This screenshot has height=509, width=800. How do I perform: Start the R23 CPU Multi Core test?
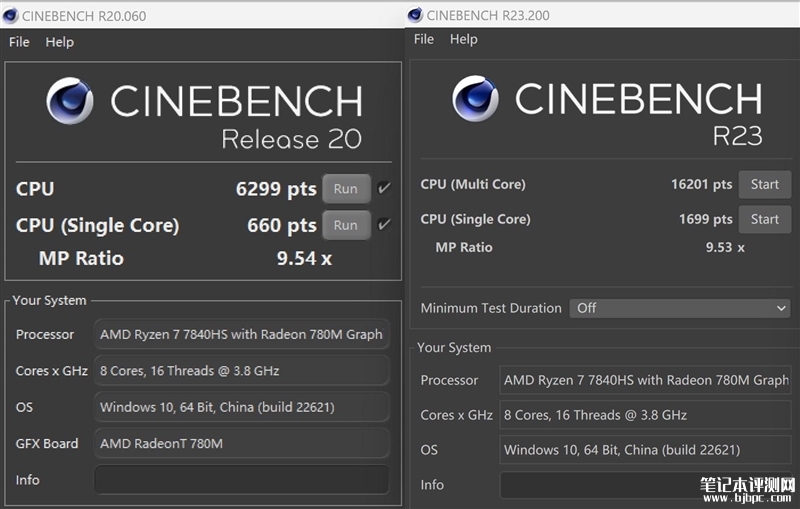click(x=764, y=185)
